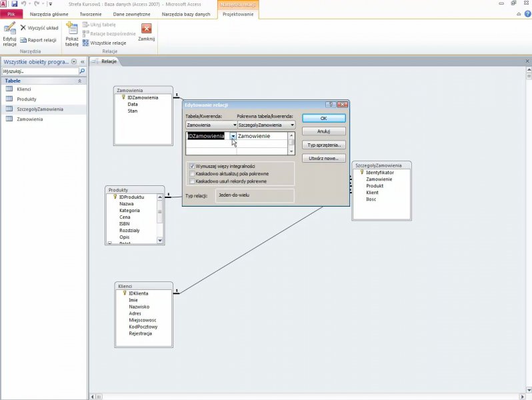
Task: Enable Kaskadowo aktualizuj pola pokrewne
Action: coord(192,173)
